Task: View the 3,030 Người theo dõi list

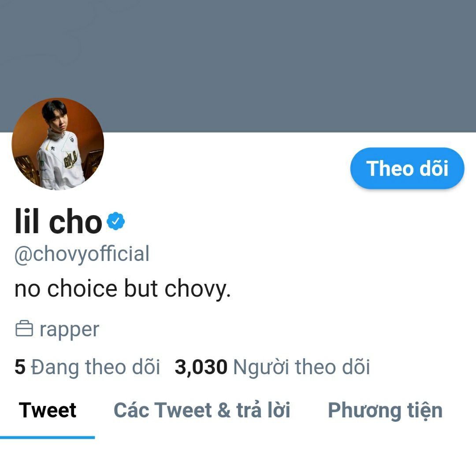Action: point(272,367)
